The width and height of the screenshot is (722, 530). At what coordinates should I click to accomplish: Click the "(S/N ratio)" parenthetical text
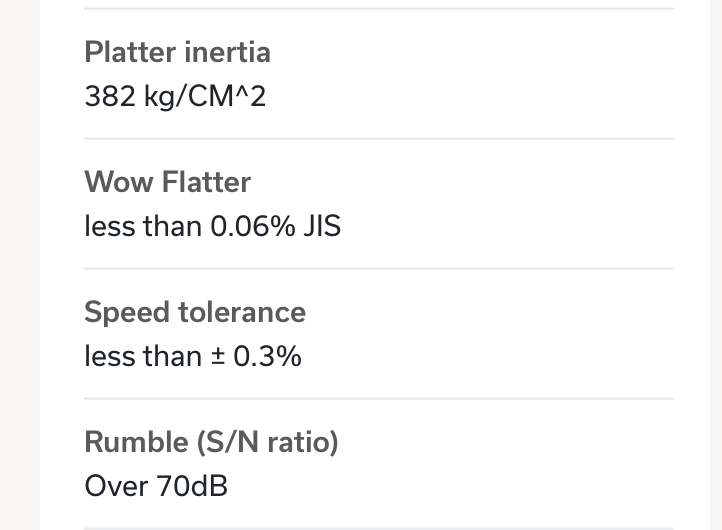pyautogui.click(x=268, y=443)
